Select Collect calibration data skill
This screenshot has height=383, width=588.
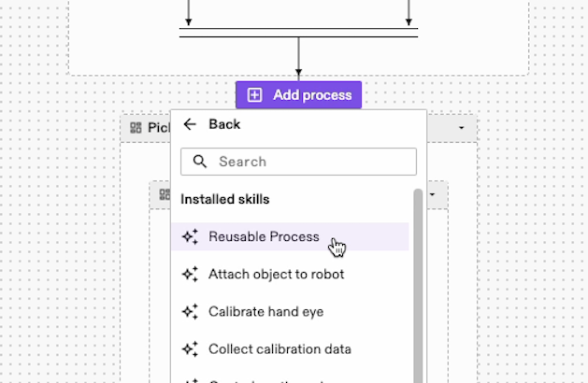[280, 349]
